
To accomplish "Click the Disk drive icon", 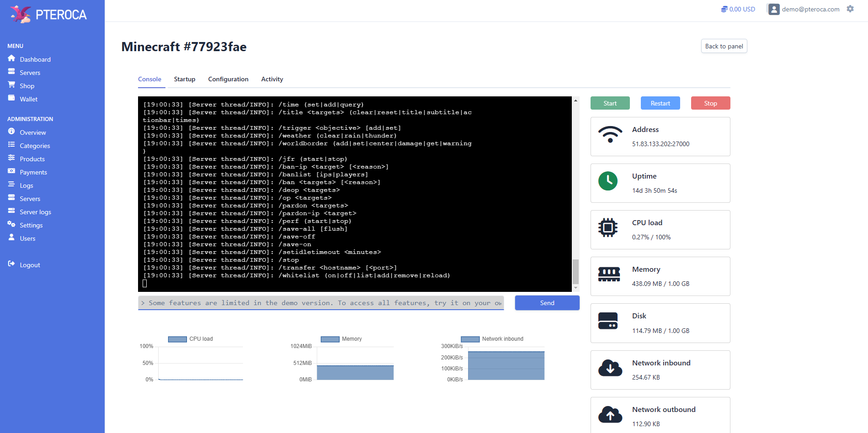I will point(608,321).
